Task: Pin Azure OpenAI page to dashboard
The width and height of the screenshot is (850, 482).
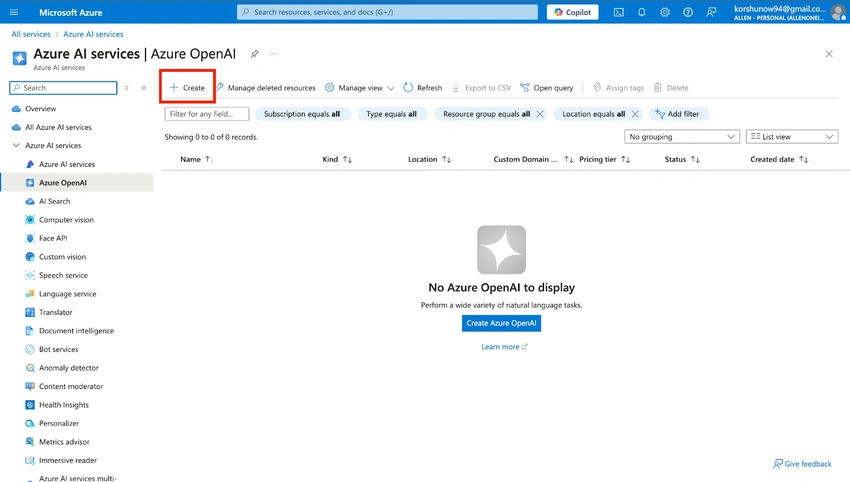Action: pos(254,54)
